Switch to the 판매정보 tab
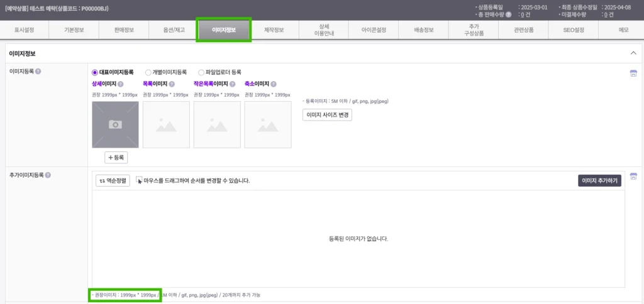The image size is (644, 304). pos(124,30)
